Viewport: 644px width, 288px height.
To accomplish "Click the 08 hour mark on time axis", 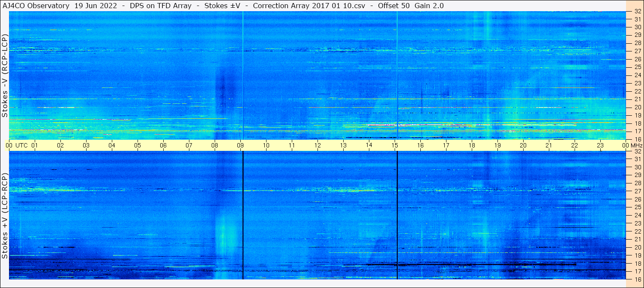I will pyautogui.click(x=215, y=145).
